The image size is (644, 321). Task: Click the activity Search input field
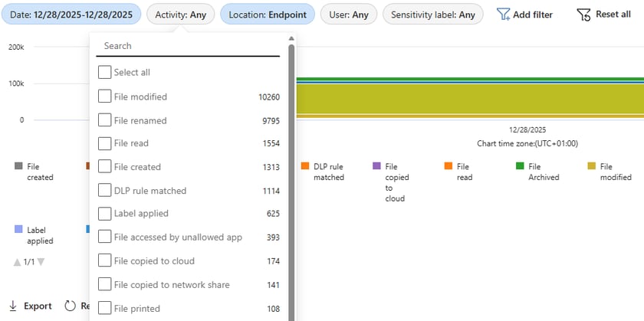[x=188, y=46]
